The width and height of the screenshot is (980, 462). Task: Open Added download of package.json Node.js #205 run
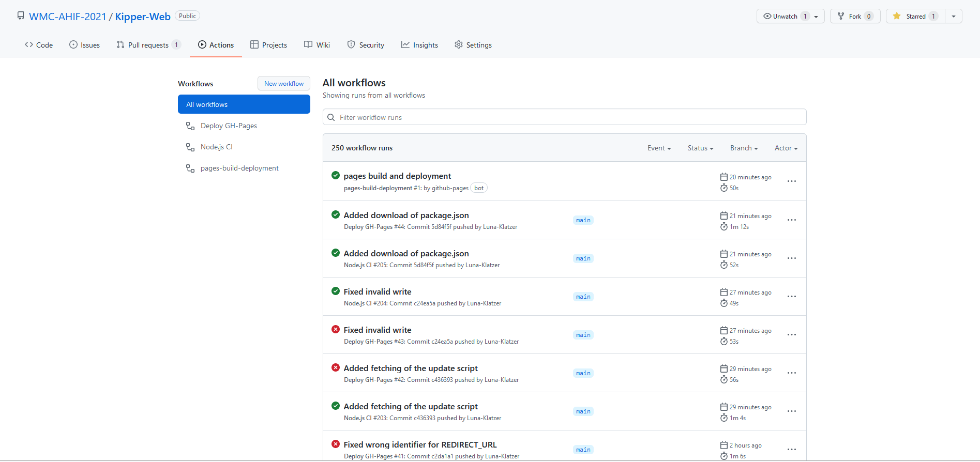(x=406, y=253)
